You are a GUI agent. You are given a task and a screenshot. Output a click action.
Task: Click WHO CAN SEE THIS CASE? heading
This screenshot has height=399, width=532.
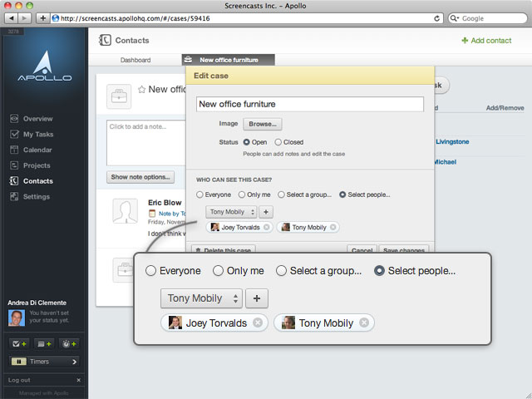tap(234, 180)
